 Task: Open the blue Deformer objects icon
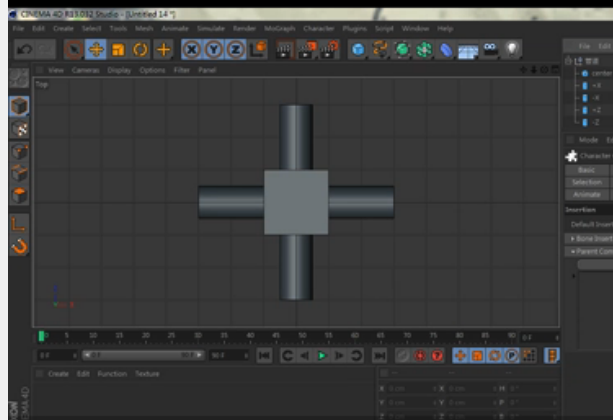(x=446, y=50)
